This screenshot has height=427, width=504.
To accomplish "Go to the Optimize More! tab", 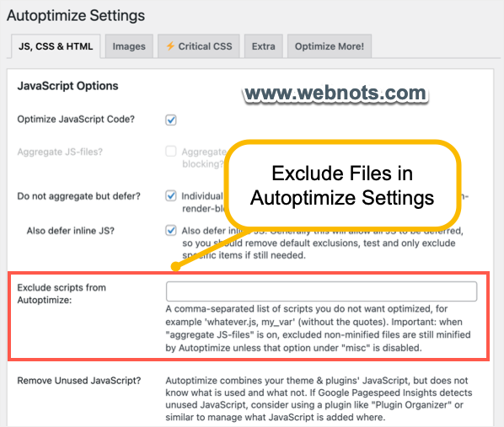I will click(330, 46).
